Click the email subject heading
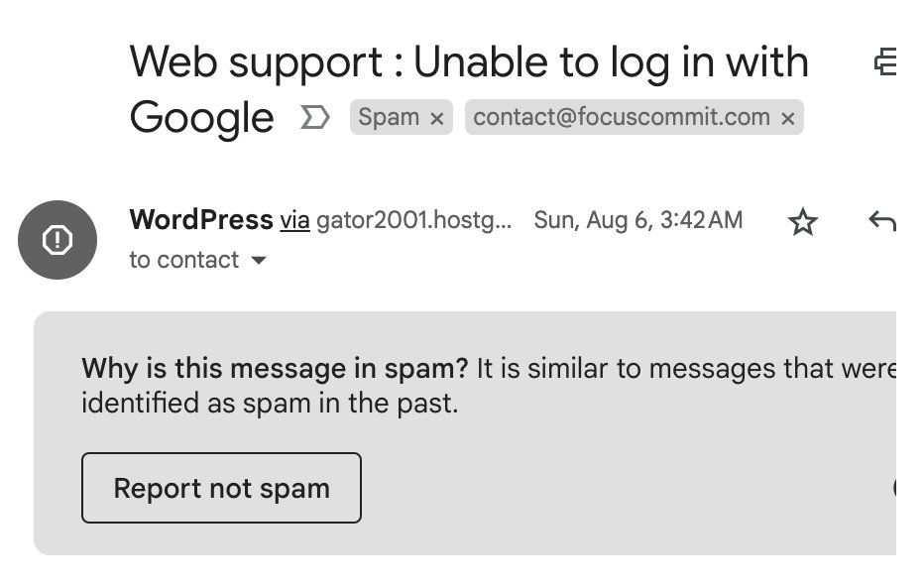The height and width of the screenshot is (587, 924). coord(468,63)
